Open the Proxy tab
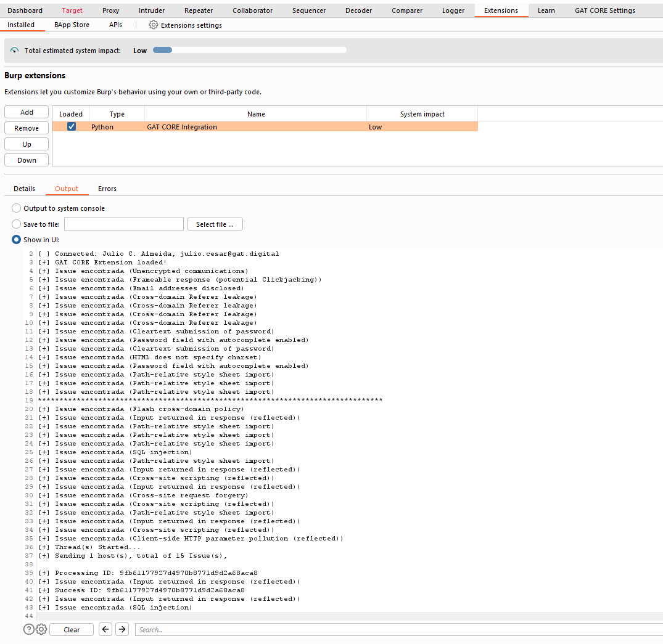Viewport: 663px width, 644px height. 111,10
